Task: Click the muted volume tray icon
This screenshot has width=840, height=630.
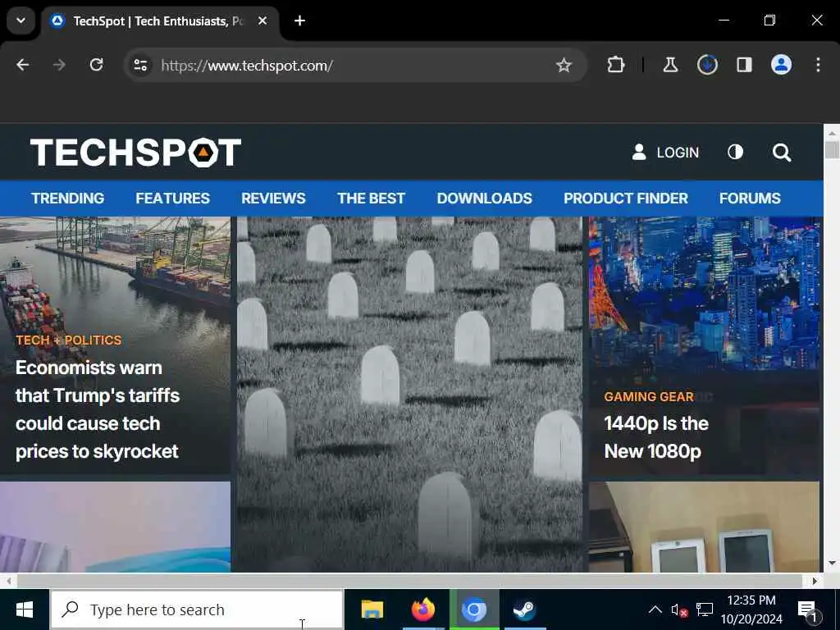Action: [679, 610]
